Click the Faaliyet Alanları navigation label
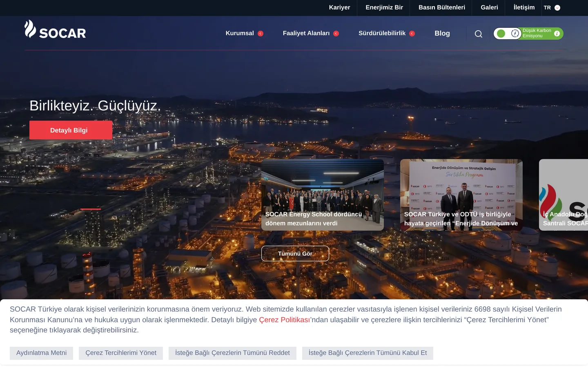The width and height of the screenshot is (588, 368). tap(306, 33)
